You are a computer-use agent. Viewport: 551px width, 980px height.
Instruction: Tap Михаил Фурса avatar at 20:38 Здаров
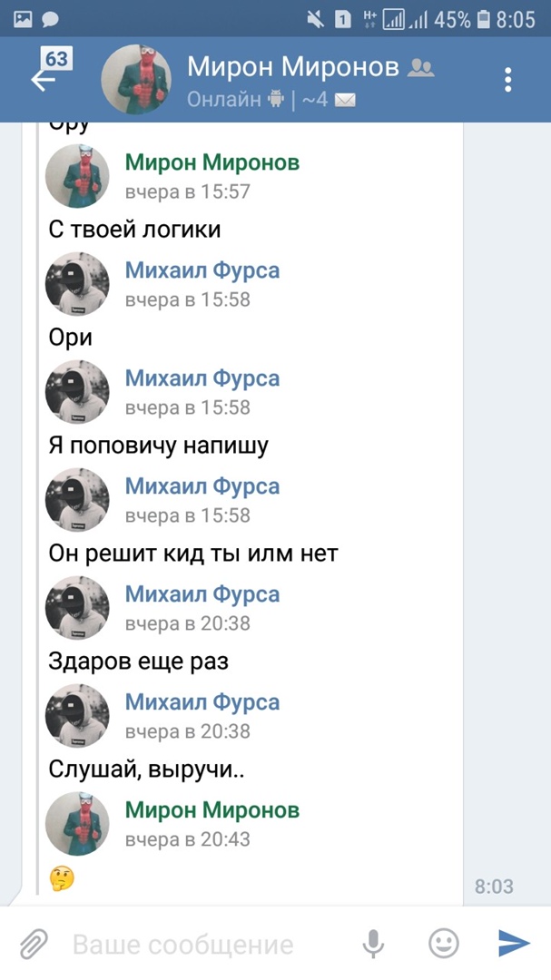[77, 607]
